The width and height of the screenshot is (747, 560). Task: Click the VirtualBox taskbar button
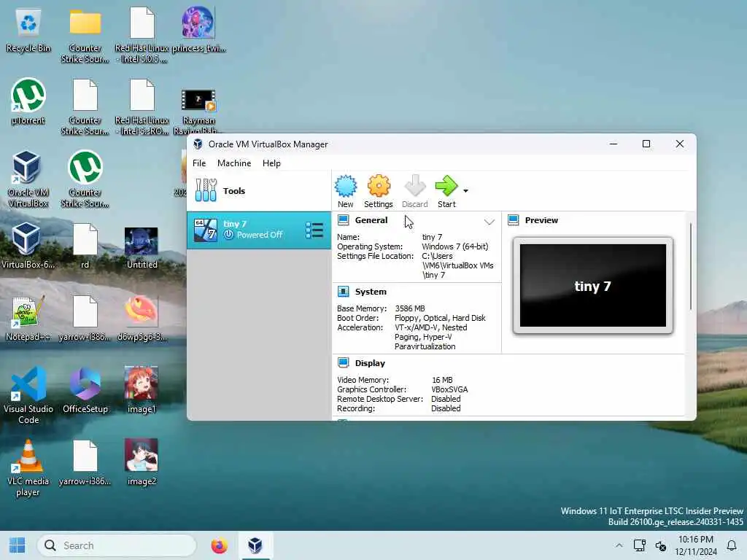click(x=255, y=545)
